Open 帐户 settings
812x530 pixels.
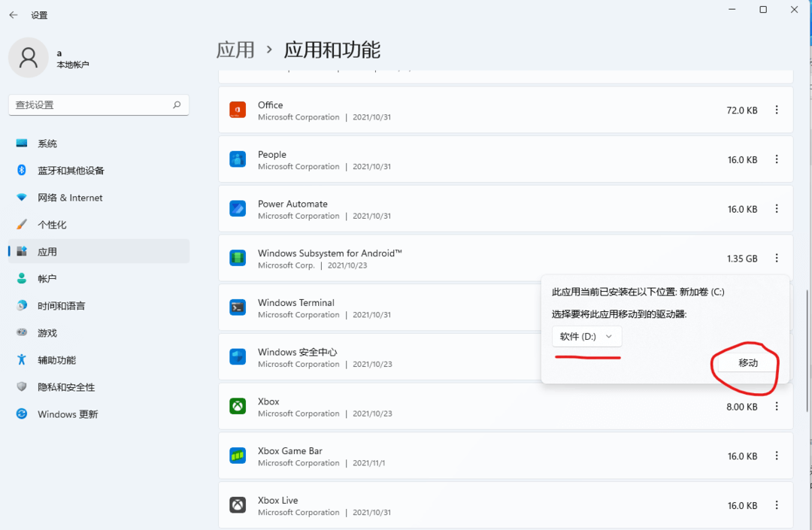[99, 278]
